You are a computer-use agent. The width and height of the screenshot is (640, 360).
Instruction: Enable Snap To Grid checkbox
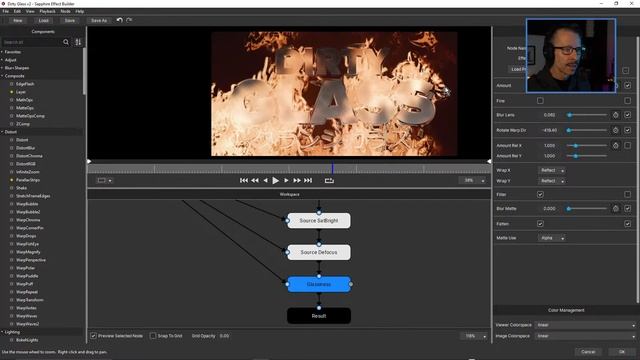point(153,336)
